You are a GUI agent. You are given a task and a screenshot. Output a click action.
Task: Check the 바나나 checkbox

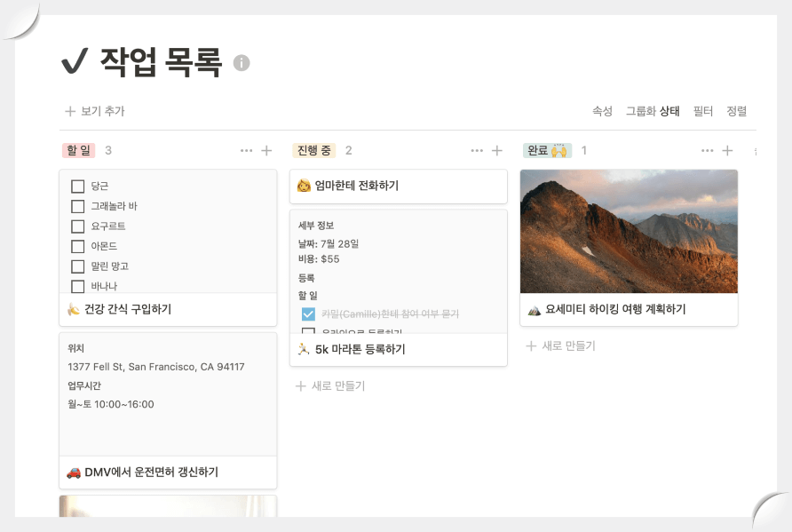point(75,286)
